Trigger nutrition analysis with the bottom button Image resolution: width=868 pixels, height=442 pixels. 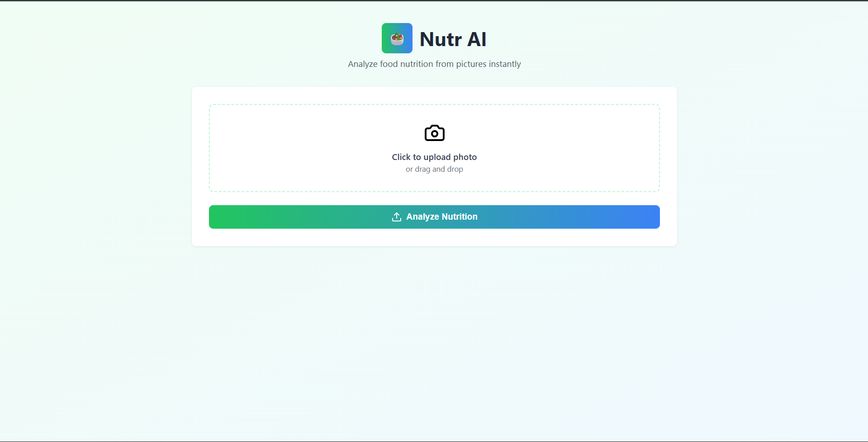(x=434, y=216)
